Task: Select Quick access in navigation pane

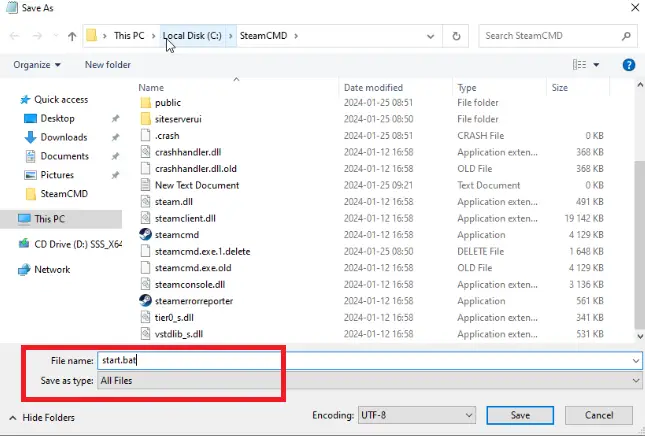Action: coord(61,100)
